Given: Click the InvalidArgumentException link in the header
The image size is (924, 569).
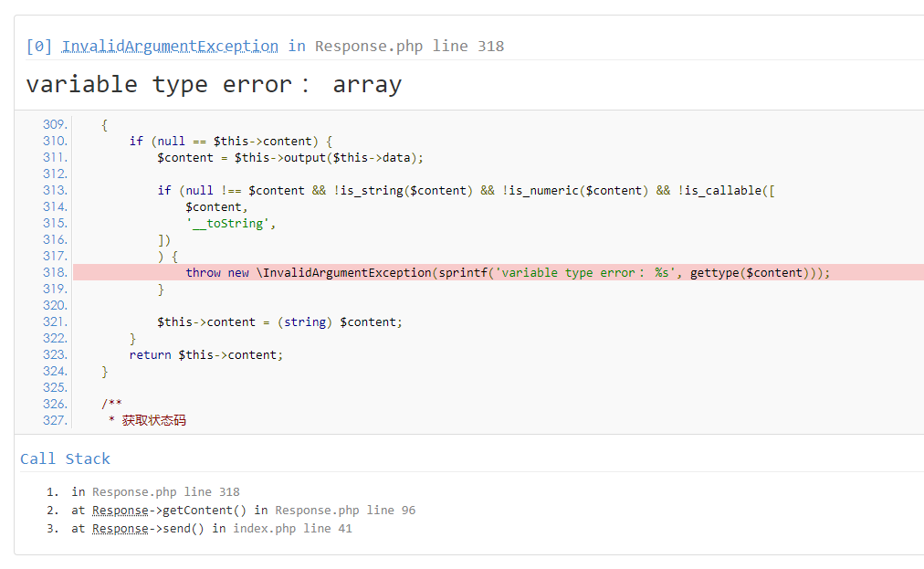Looking at the screenshot, I should (170, 46).
